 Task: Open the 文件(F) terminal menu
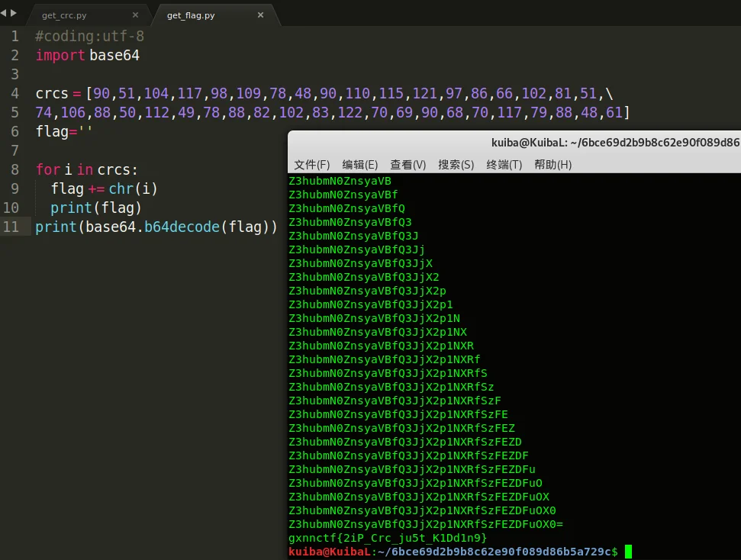tap(312, 165)
